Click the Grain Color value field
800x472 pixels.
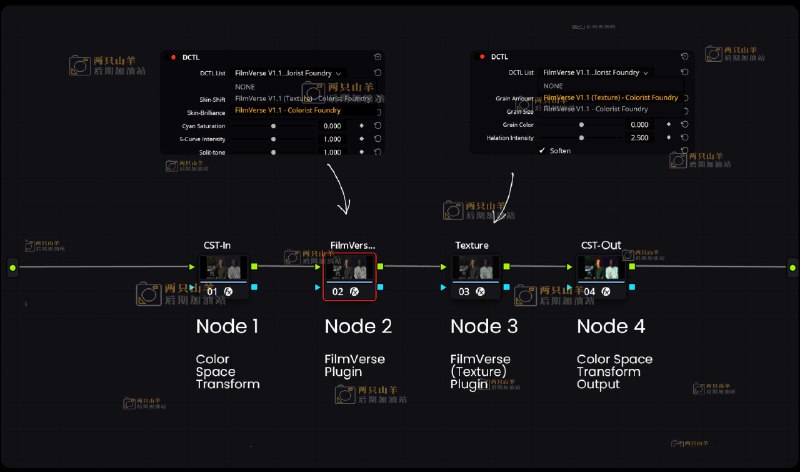point(636,124)
